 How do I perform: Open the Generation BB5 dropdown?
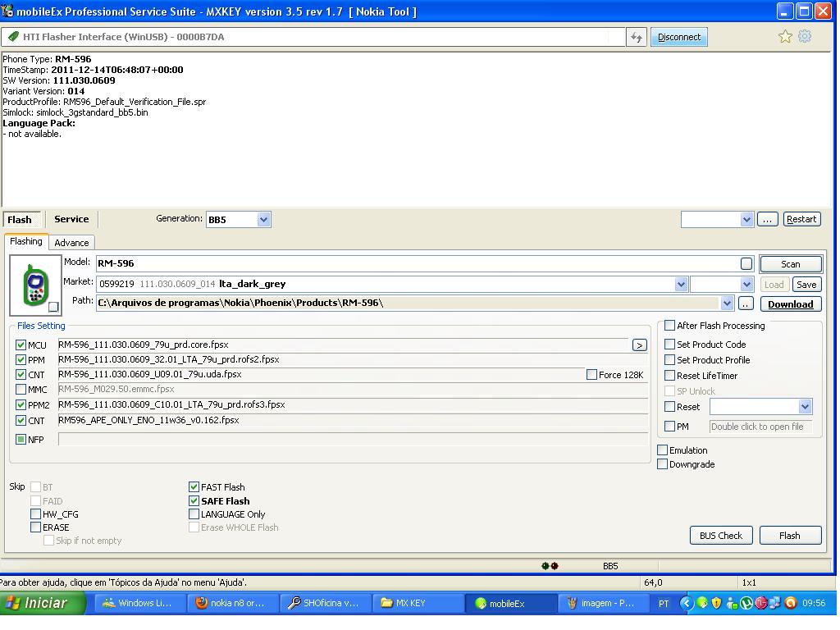point(263,220)
